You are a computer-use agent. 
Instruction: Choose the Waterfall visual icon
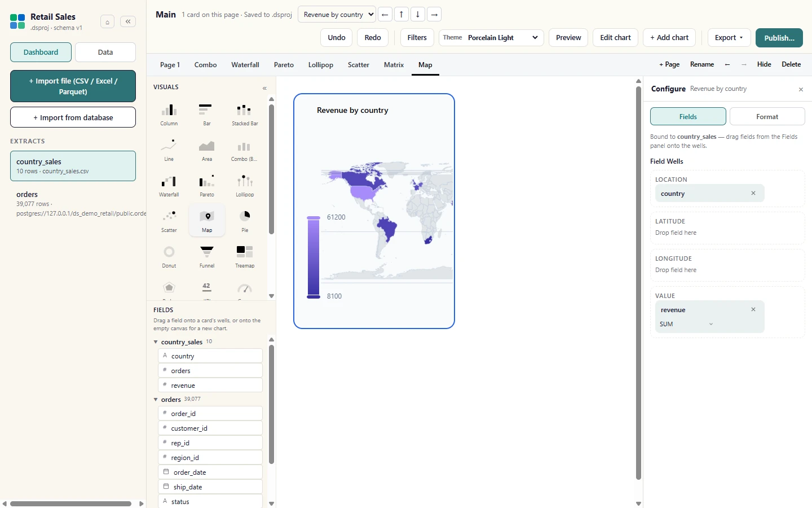(169, 185)
